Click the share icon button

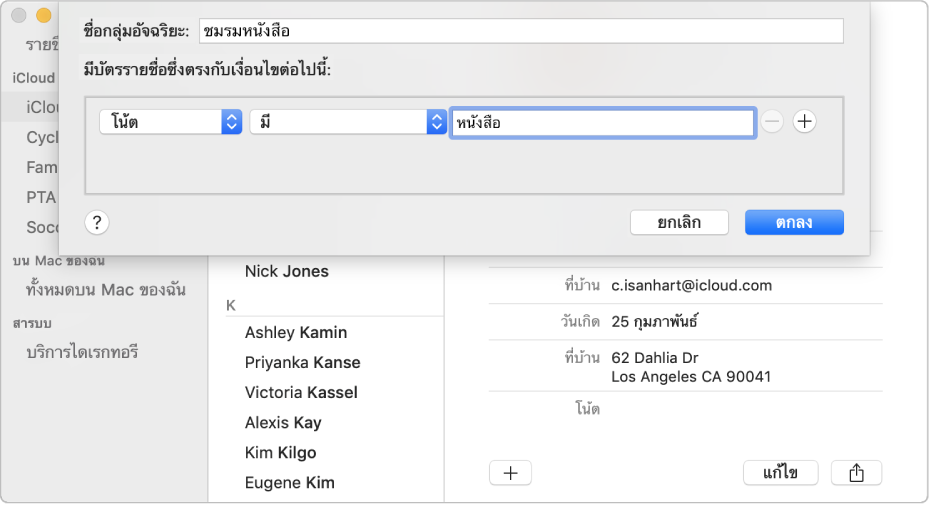click(856, 473)
